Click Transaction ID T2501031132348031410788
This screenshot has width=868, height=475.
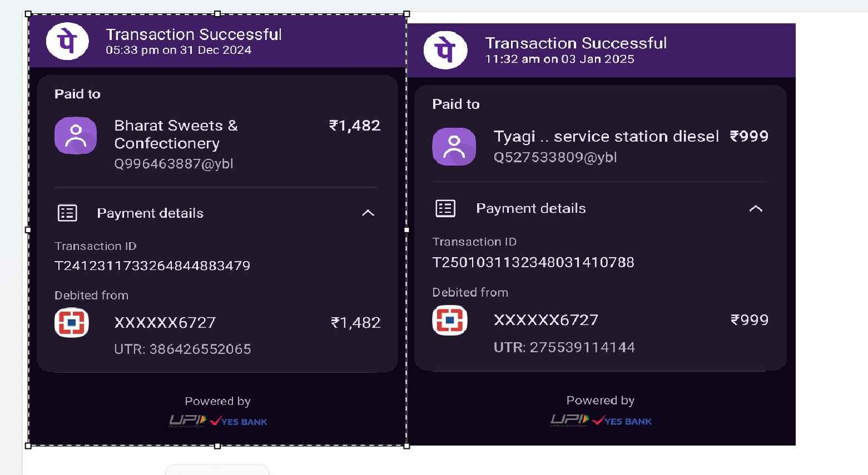coord(533,262)
